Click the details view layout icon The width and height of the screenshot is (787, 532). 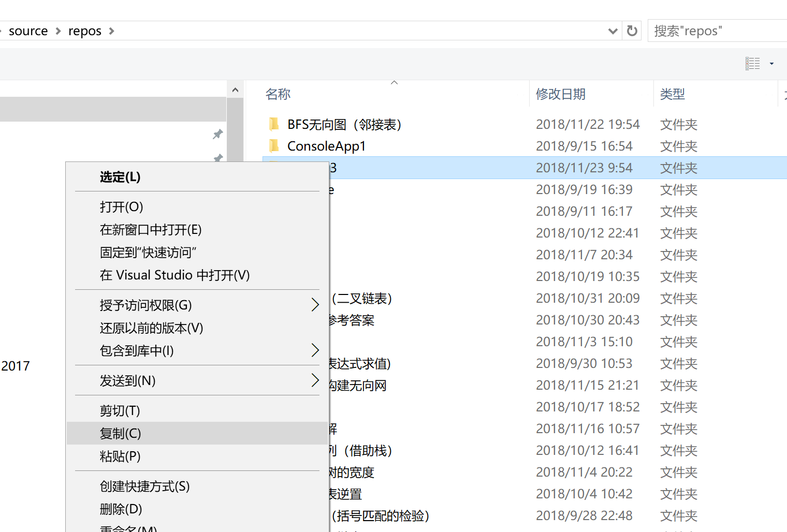[x=753, y=64]
